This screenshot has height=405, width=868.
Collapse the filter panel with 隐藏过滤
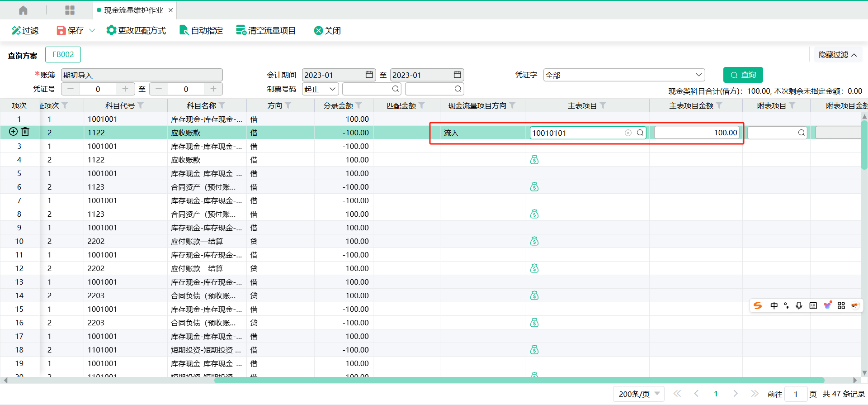[837, 55]
